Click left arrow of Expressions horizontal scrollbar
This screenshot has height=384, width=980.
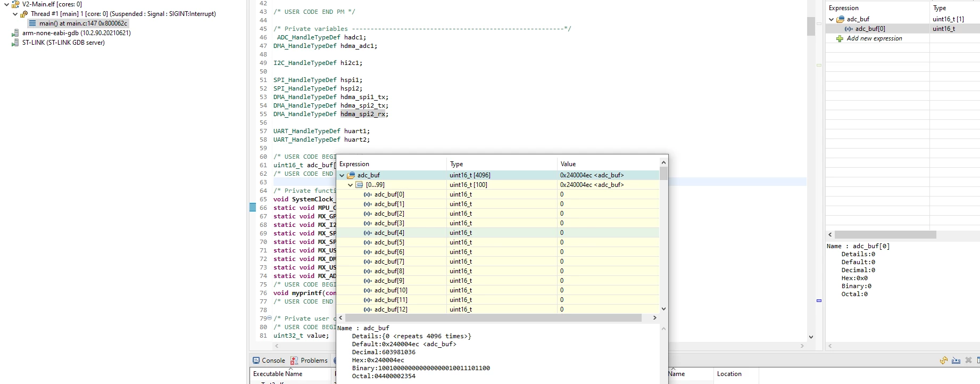click(x=830, y=235)
